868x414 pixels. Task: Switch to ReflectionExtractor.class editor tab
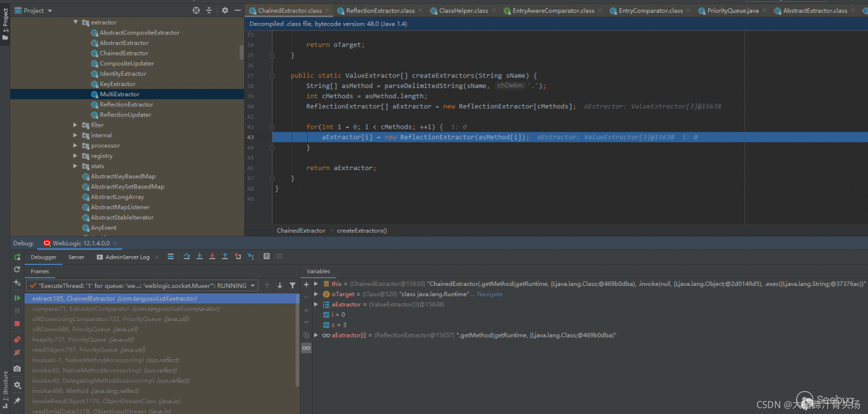(380, 11)
